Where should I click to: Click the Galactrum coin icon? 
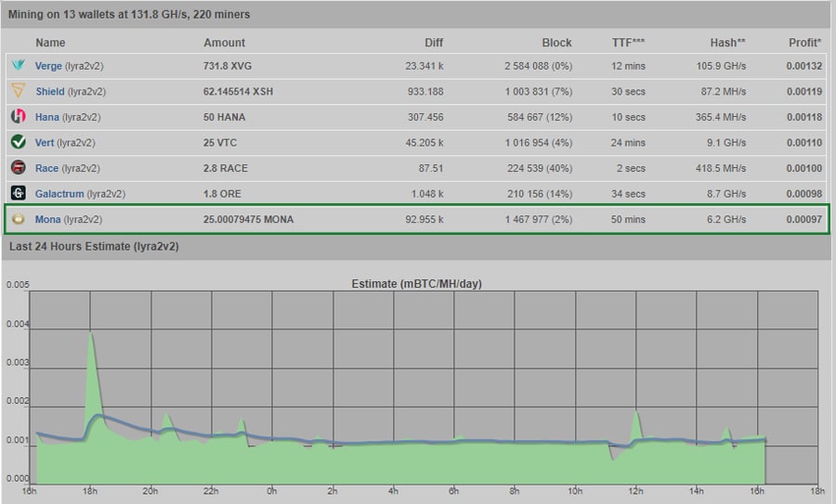pyautogui.click(x=18, y=193)
